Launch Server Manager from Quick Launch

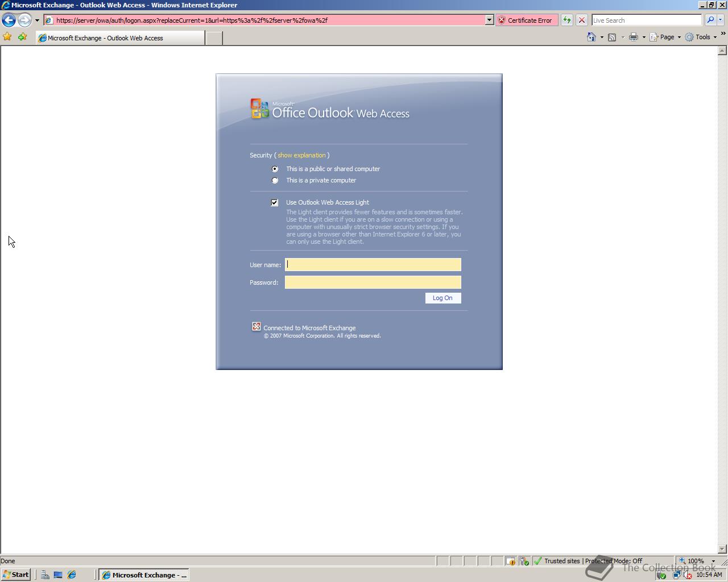point(45,575)
